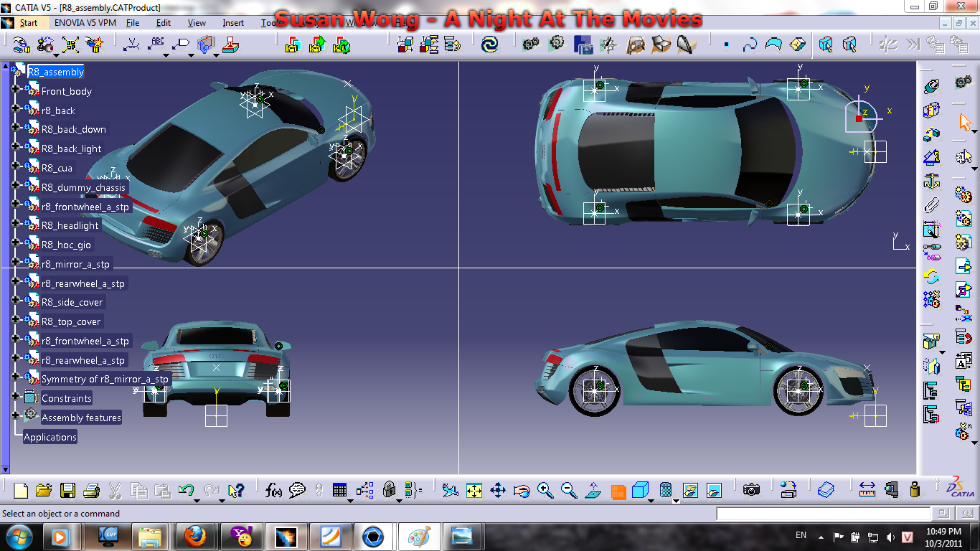Screen dimensions: 980x551
Task: Expand the Assembly features tree node
Action: click(x=16, y=415)
